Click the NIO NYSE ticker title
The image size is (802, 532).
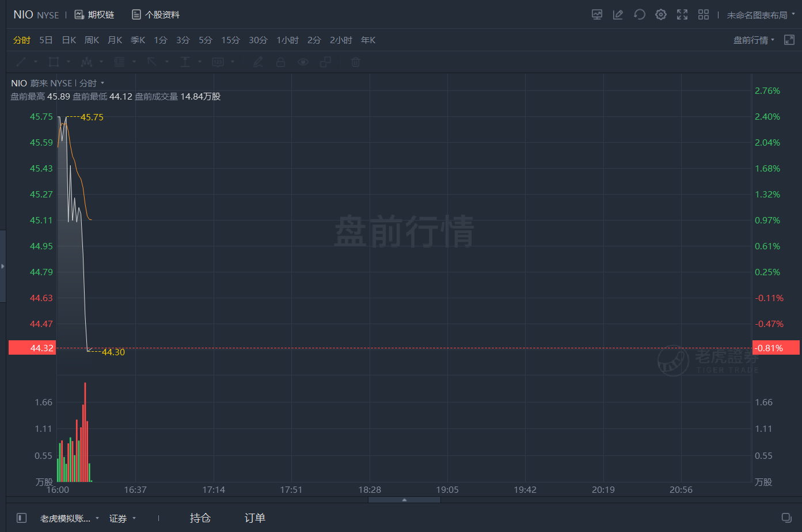pos(36,14)
